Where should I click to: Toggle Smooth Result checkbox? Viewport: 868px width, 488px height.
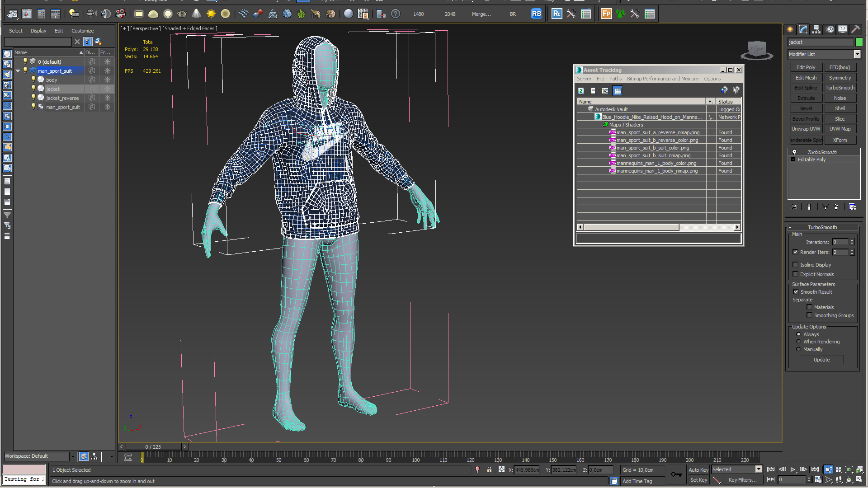[x=796, y=292]
